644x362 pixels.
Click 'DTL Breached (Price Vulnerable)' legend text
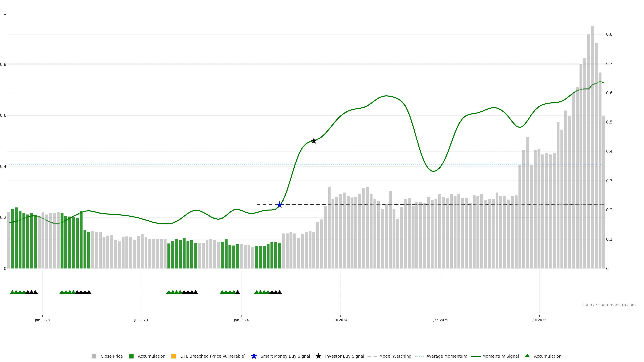coord(213,356)
